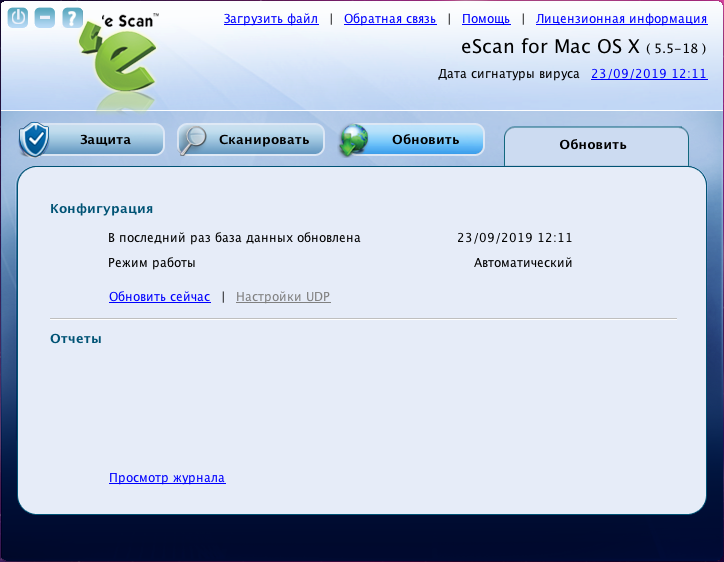This screenshot has width=724, height=562.
Task: Click the minimize (dash) icon button
Action: click(x=45, y=18)
